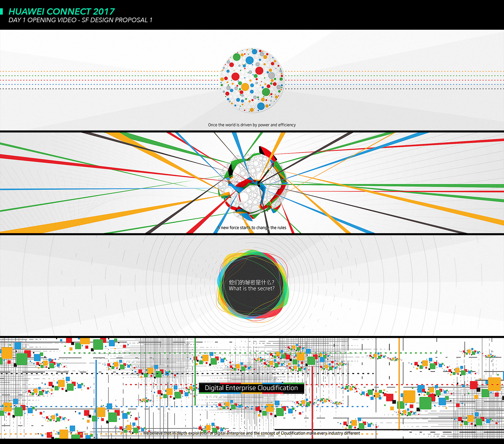Screen dimensions: 504x444
Task: Click the Day 1 Opening Video subtitle
Action: tap(80, 20)
